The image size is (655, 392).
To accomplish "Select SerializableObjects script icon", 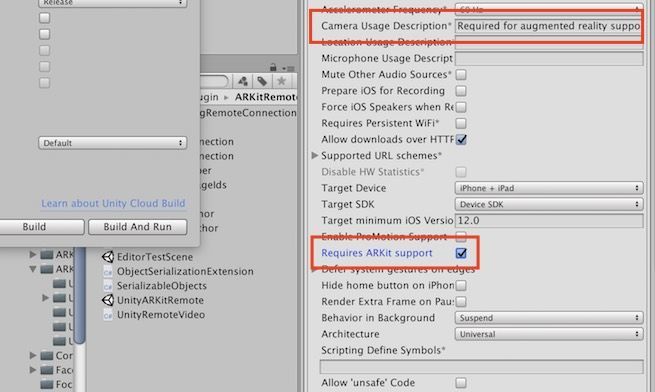I will 108,286.
